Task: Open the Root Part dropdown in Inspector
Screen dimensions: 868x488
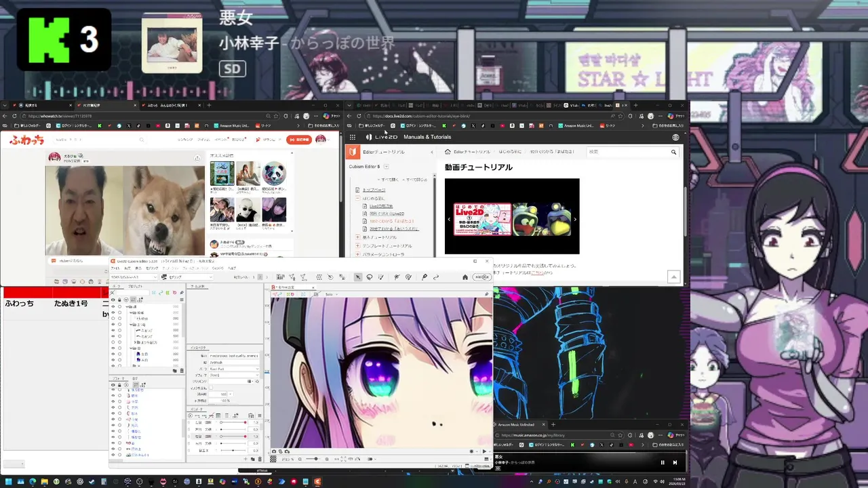Action: pos(235,369)
